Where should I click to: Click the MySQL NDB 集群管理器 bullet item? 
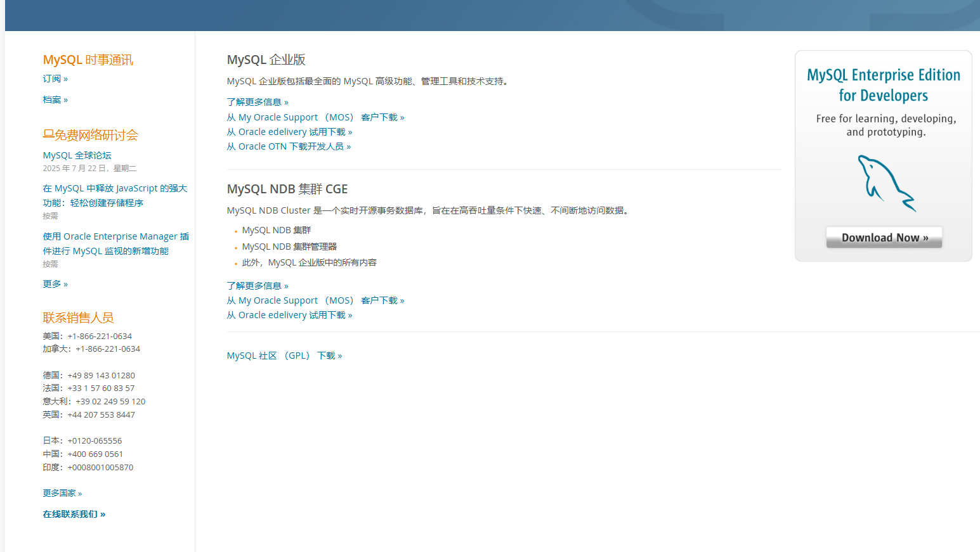[289, 247]
